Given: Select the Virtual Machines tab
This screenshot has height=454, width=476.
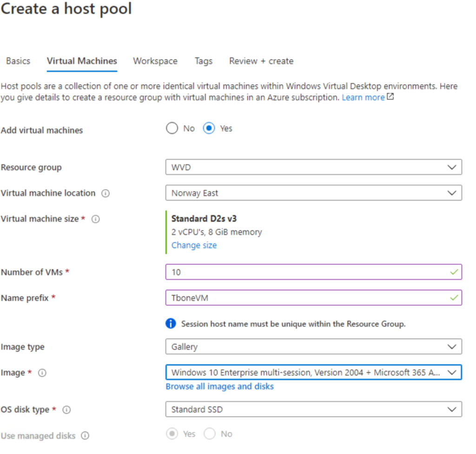Looking at the screenshot, I should tap(82, 61).
